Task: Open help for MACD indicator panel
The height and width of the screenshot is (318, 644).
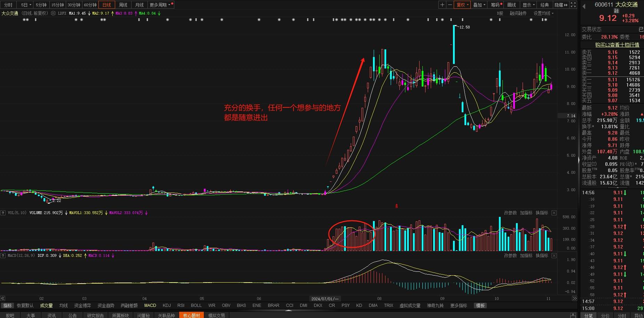Action: [3, 255]
